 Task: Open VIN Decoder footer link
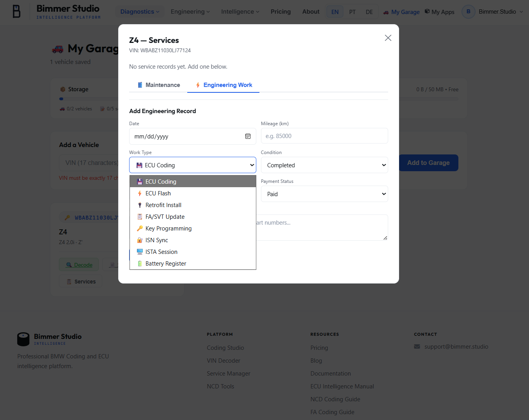[x=224, y=361]
